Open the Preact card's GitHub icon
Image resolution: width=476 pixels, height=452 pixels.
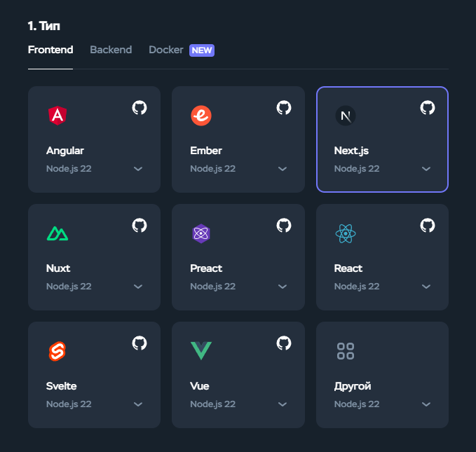coord(284,226)
